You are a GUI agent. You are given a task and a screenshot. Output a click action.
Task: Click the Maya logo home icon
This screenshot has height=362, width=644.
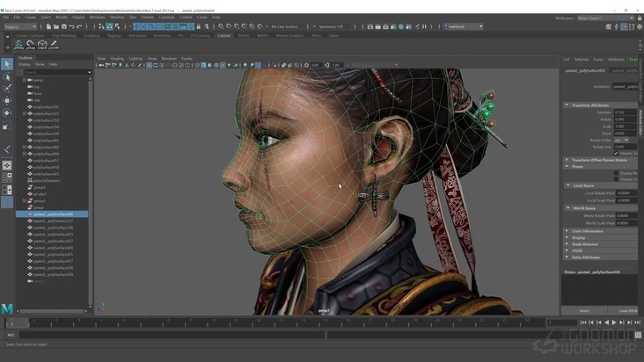[x=7, y=308]
